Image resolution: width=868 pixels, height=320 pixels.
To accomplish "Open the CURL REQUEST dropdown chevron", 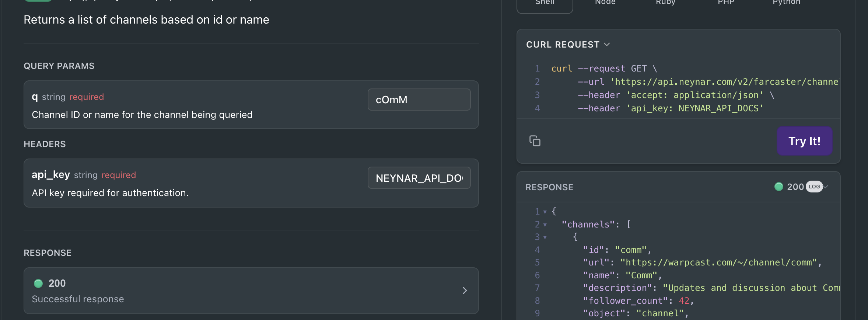I will coord(607,45).
